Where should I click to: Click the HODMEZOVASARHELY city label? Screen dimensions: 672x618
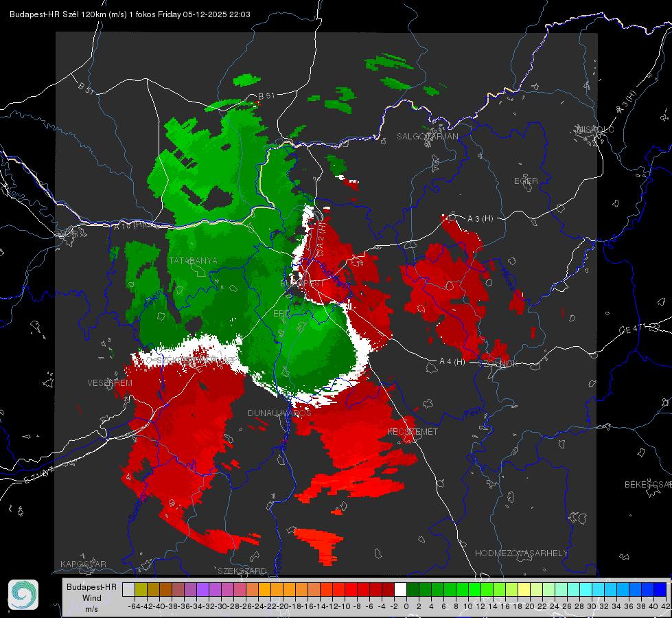tap(521, 553)
